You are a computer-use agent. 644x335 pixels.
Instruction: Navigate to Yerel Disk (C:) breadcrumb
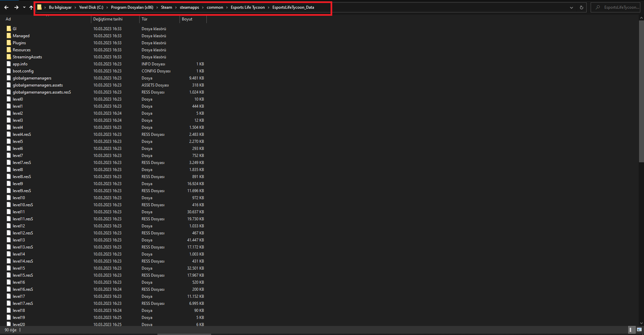tap(91, 7)
